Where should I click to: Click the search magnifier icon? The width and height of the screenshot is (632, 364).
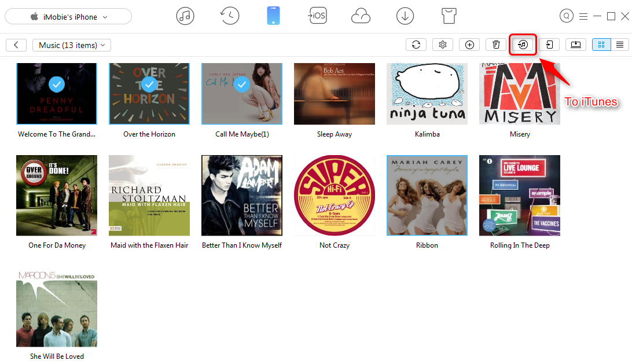coord(566,16)
